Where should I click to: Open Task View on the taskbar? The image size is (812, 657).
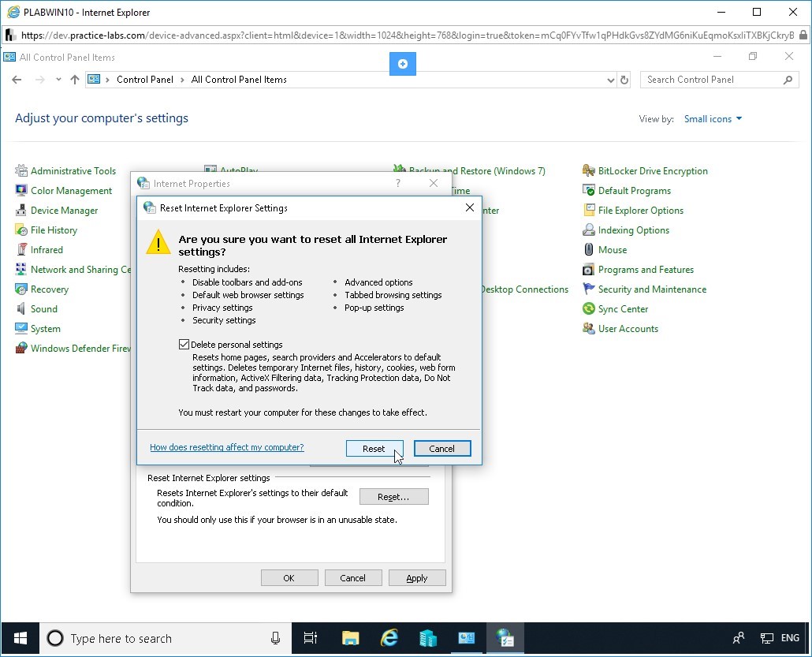(310, 638)
